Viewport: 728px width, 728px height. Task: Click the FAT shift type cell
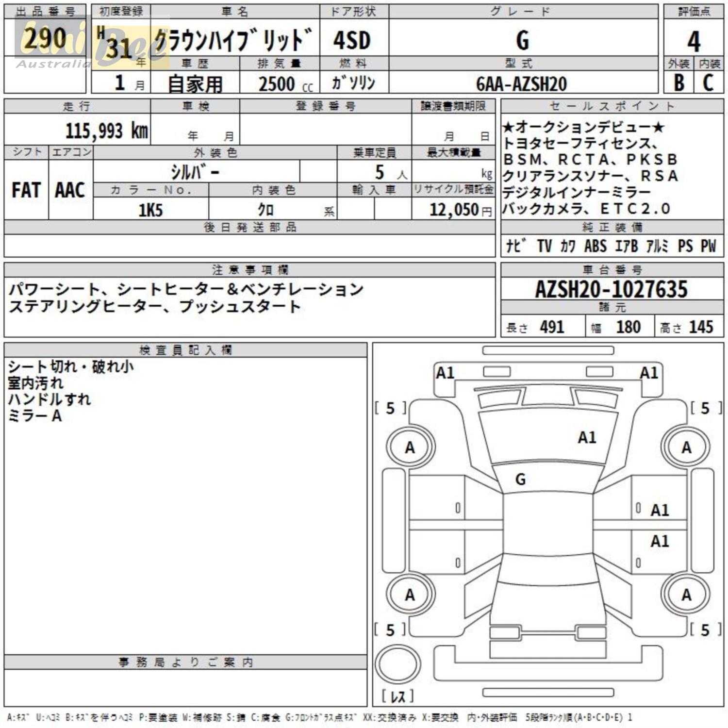click(26, 190)
